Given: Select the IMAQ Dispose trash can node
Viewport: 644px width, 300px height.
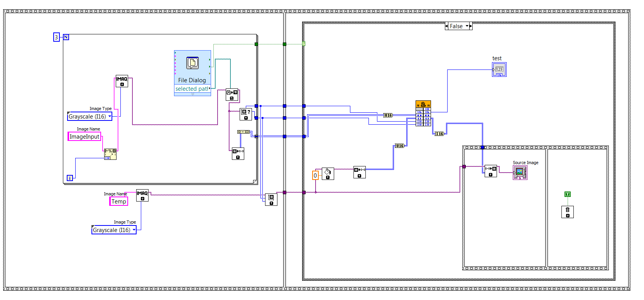Looking at the screenshot, I should click(x=568, y=212).
